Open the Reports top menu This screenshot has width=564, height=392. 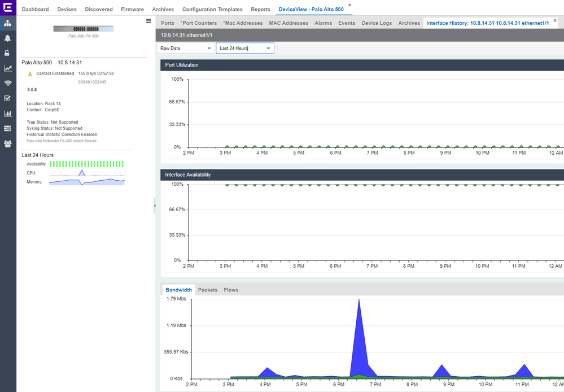[260, 10]
